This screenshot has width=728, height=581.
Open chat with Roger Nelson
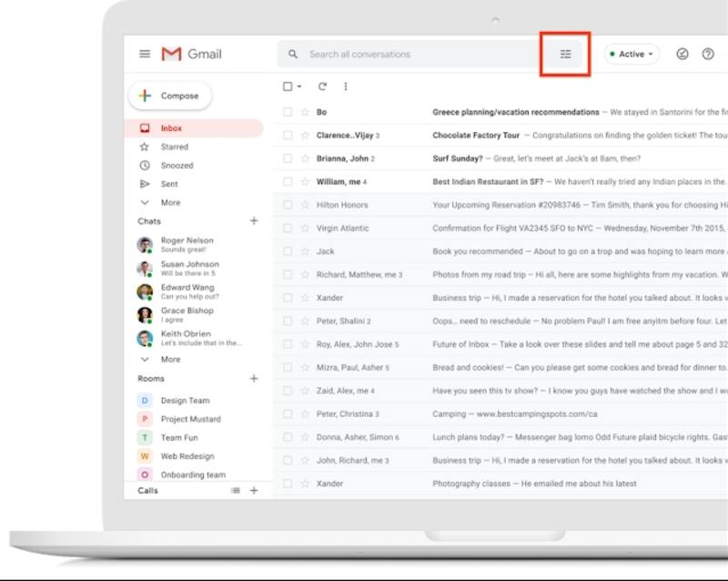coord(187,244)
